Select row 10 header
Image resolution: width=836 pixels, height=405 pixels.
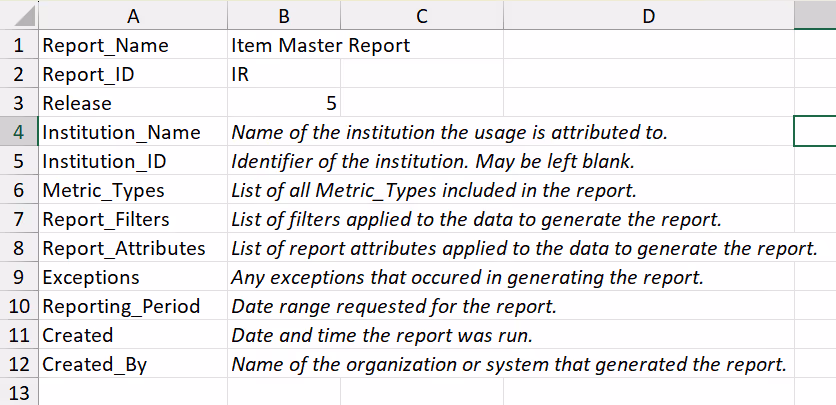coord(19,305)
